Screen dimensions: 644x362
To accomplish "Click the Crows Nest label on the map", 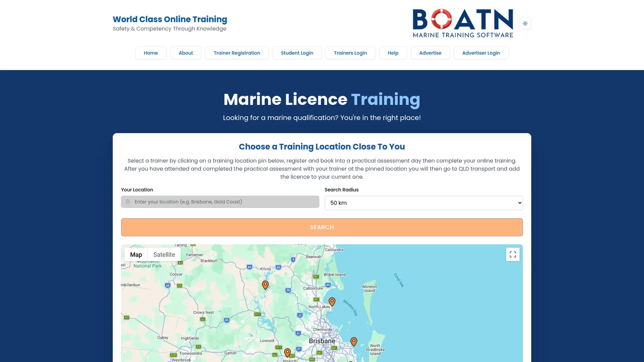I will tap(203, 312).
